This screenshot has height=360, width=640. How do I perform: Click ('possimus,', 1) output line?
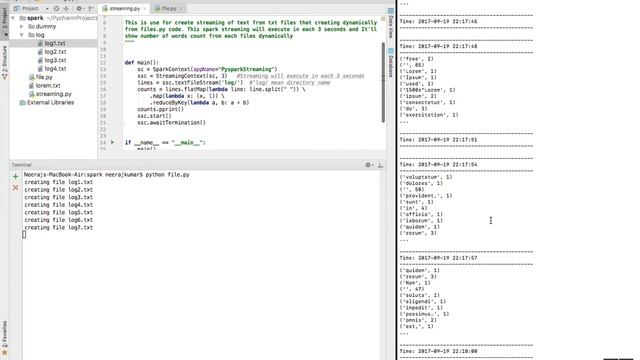(424, 314)
